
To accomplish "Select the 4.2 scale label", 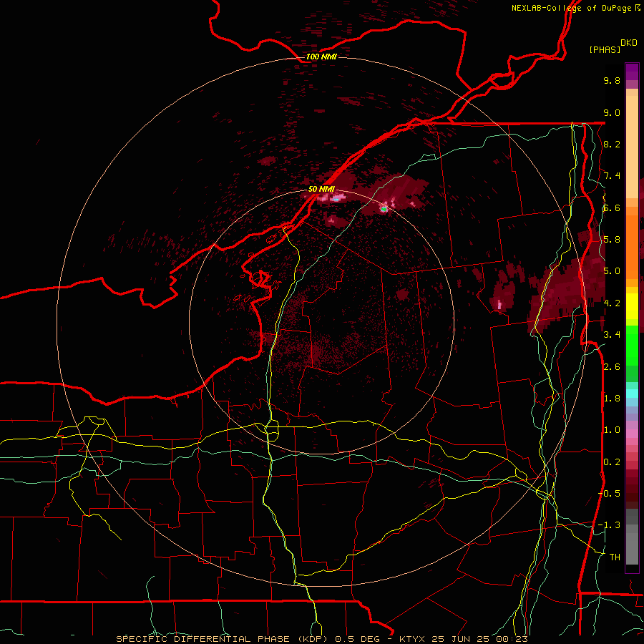I will pos(612,303).
